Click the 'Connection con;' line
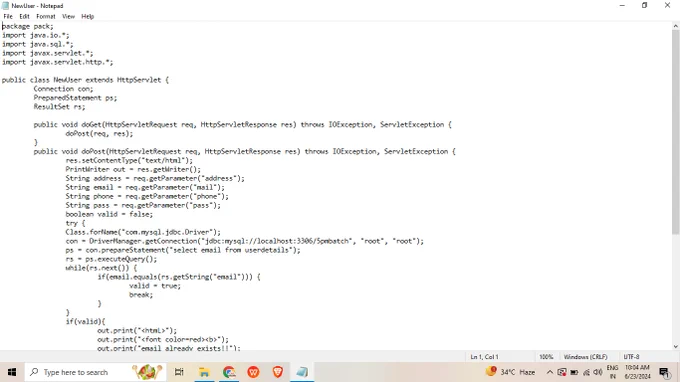Image resolution: width=680 pixels, height=382 pixels. (63, 89)
